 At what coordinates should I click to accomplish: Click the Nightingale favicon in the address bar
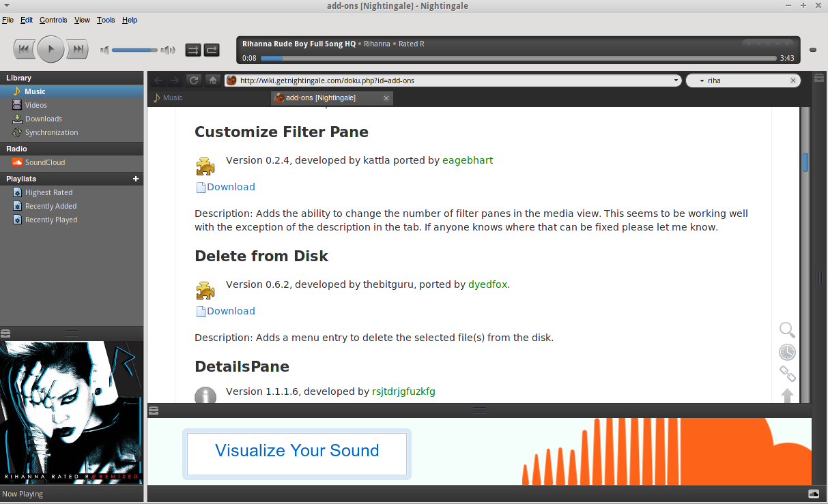231,80
